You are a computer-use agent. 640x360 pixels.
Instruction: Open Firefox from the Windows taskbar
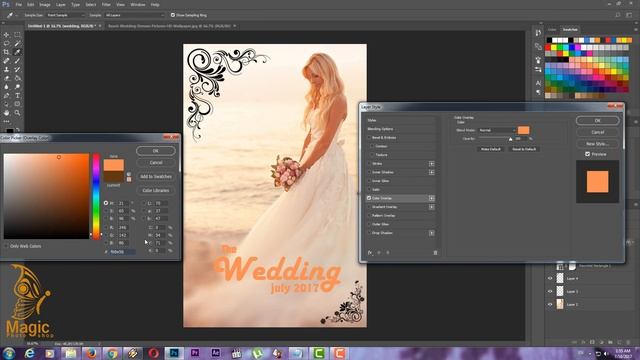tap(91, 353)
